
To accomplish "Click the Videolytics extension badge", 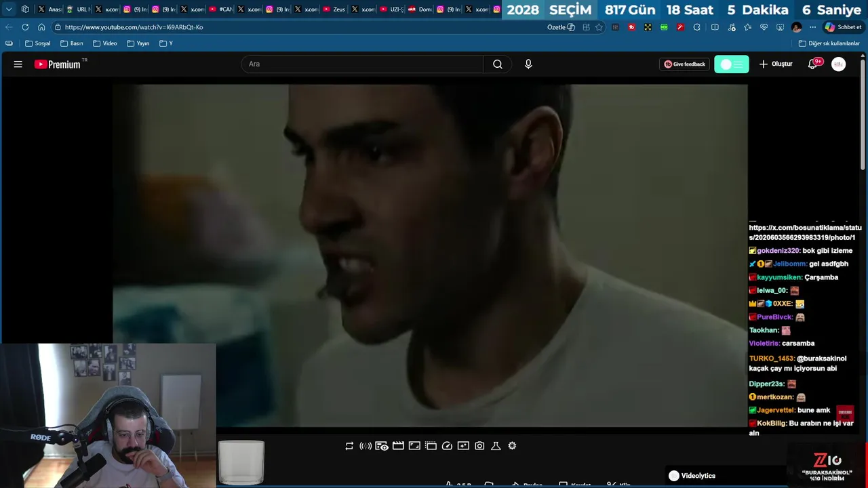I will click(692, 476).
